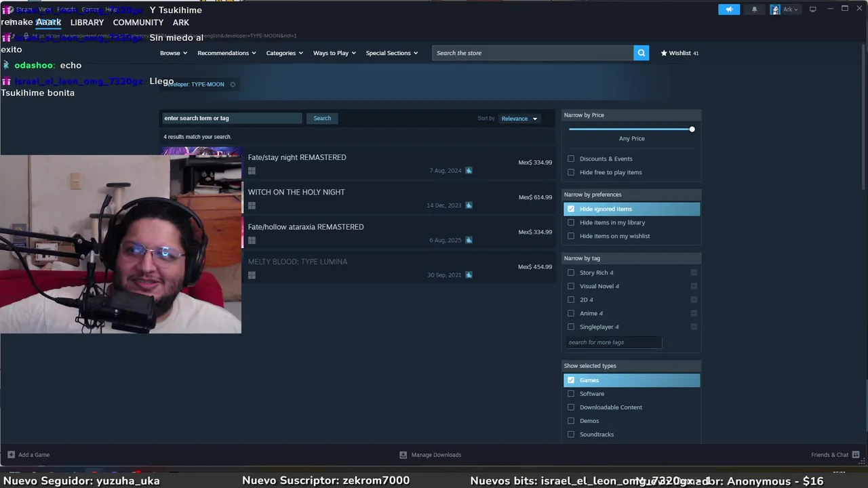Viewport: 868px width, 488px height.
Task: Open the Browse dropdown menu
Action: point(174,53)
